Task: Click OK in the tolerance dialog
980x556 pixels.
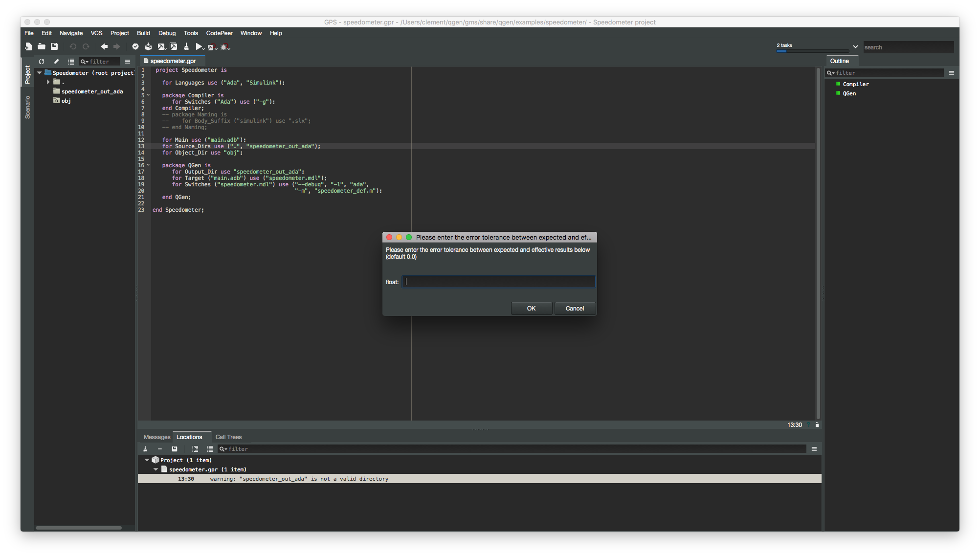Action: [531, 309]
